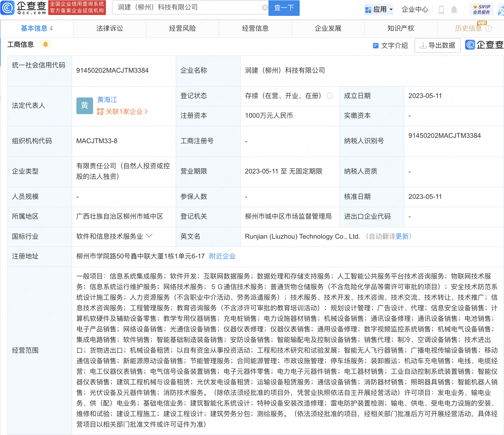504x435 pixels.
Task: Click info icon beside 登记状态 value
Action: click(330, 96)
